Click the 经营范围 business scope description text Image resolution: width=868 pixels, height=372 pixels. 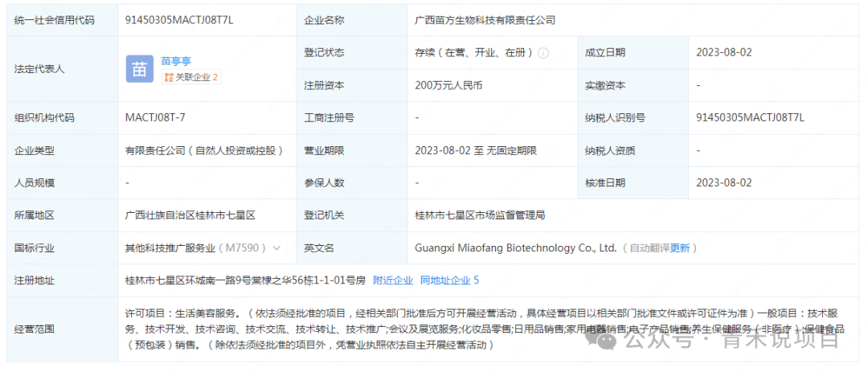pyautogui.click(x=402, y=329)
